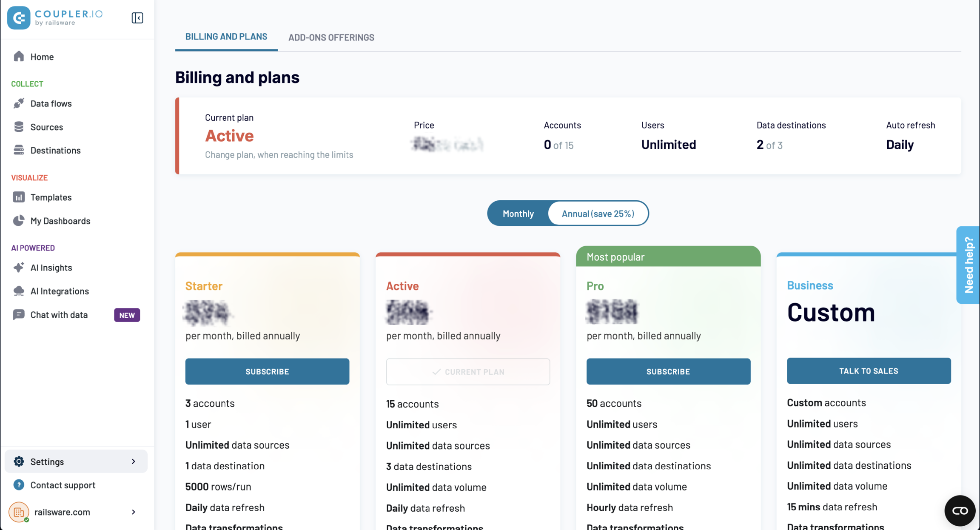This screenshot has height=530, width=980.
Task: Subscribe to the Pro plan
Action: (668, 371)
